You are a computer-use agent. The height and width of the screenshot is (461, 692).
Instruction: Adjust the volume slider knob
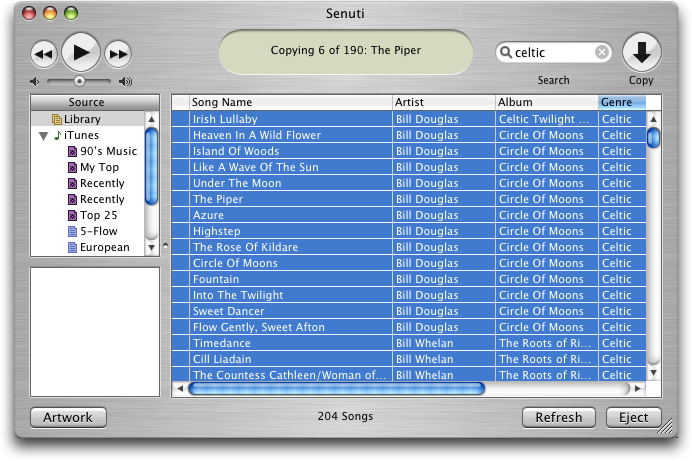tap(79, 81)
